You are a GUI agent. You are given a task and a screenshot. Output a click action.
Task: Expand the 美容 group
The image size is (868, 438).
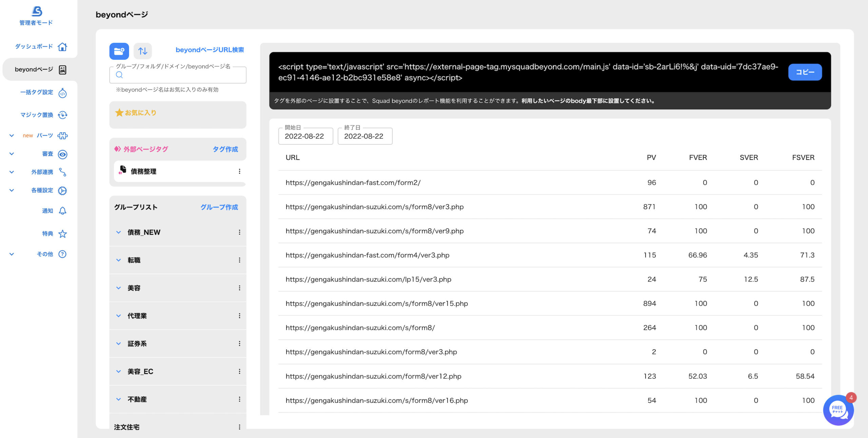118,288
